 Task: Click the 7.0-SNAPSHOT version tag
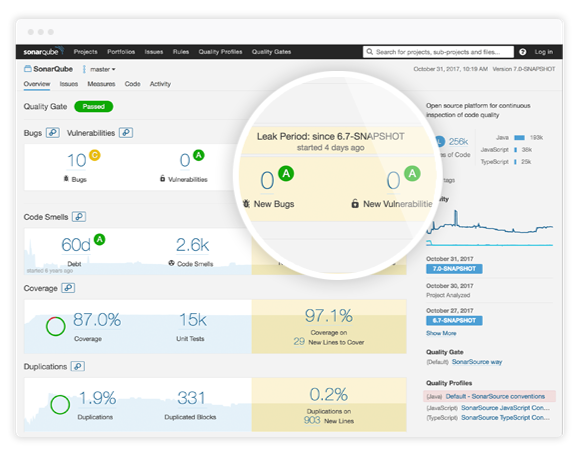coord(454,269)
